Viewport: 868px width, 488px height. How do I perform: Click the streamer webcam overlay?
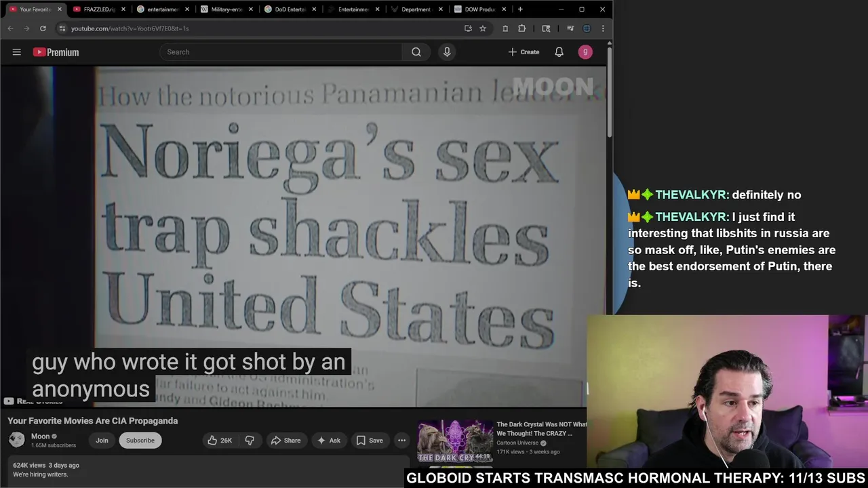point(727,391)
